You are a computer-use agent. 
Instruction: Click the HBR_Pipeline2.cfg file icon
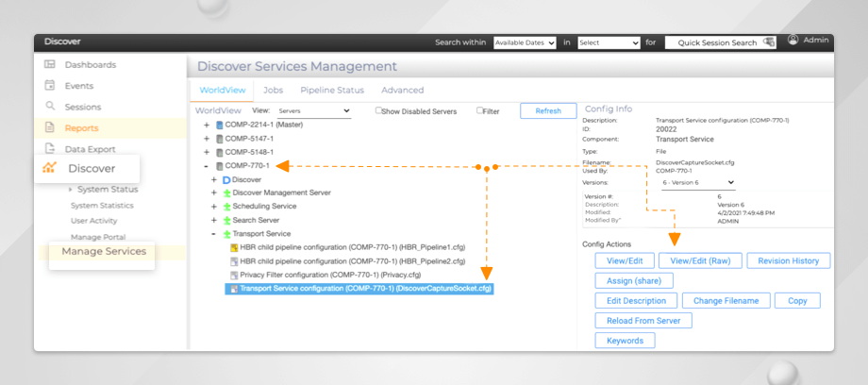point(234,261)
